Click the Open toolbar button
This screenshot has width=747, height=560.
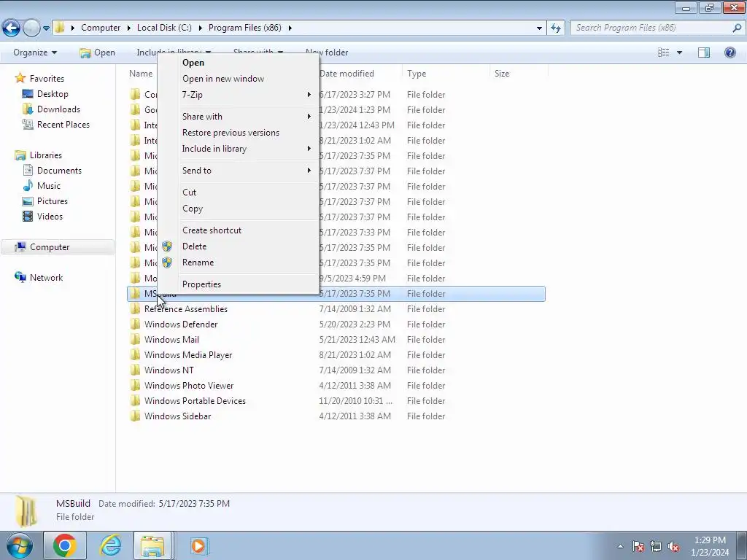(97, 52)
